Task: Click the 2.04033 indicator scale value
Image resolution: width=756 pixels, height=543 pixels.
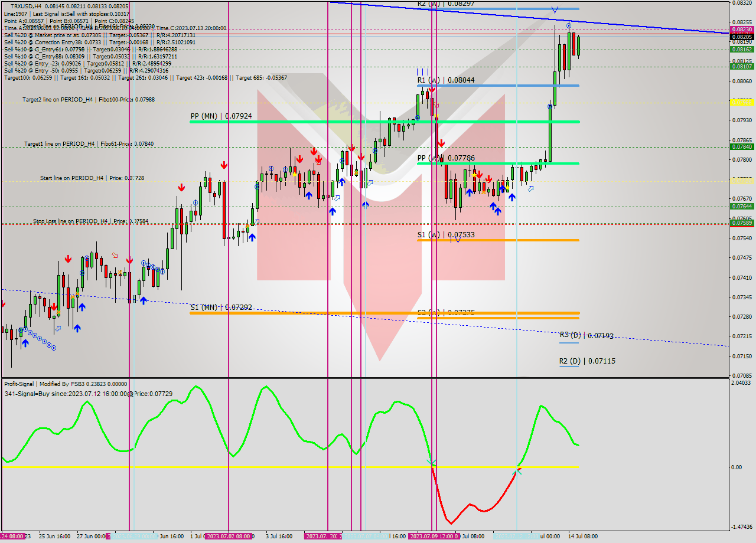Action: [741, 383]
